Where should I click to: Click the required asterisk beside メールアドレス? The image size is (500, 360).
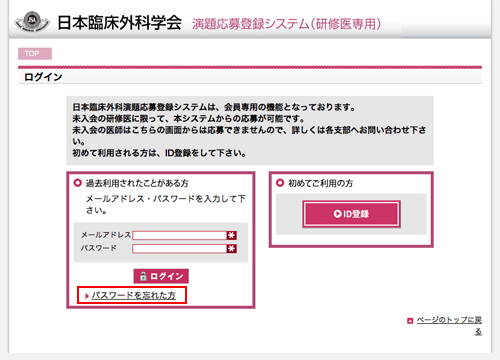[x=232, y=235]
